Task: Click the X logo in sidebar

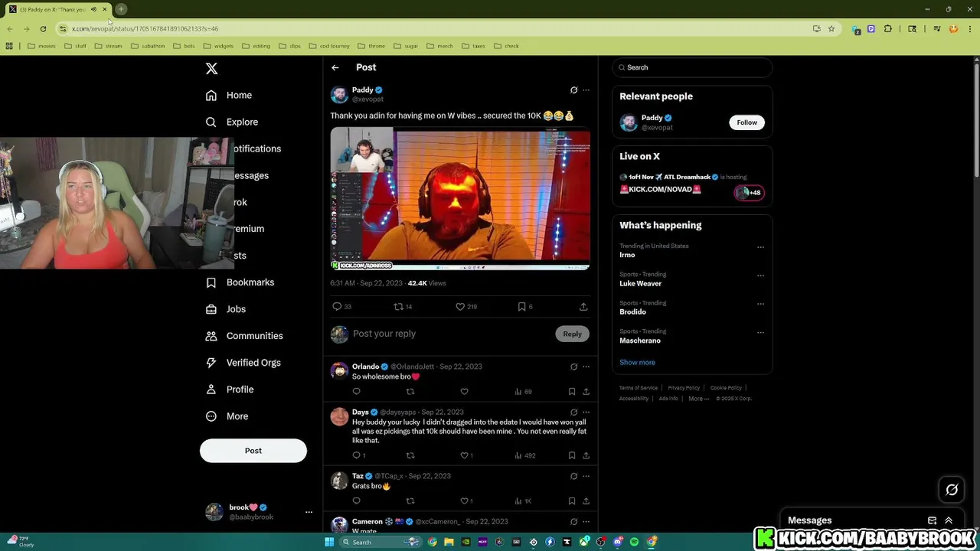Action: point(212,68)
